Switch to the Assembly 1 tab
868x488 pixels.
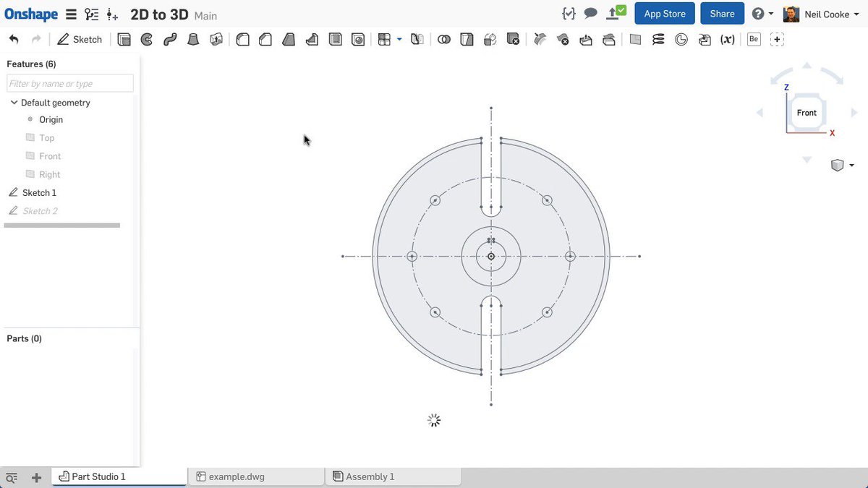(x=393, y=476)
